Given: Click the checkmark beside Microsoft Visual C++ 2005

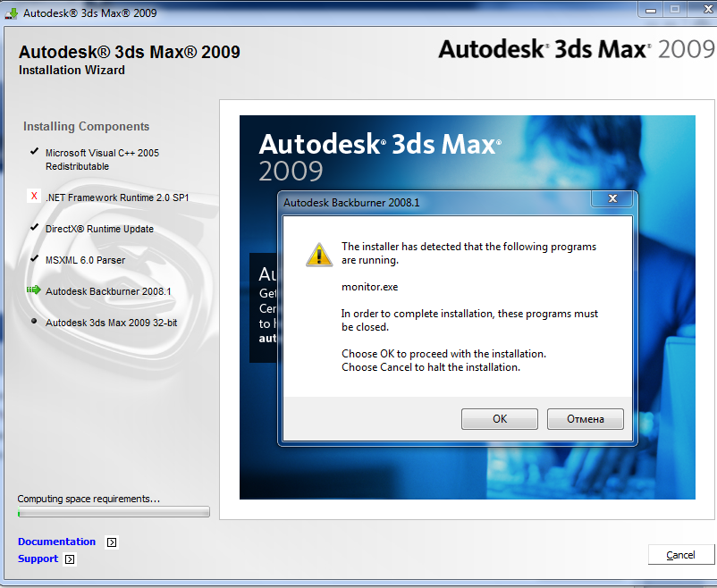Looking at the screenshot, I should tap(34, 151).
